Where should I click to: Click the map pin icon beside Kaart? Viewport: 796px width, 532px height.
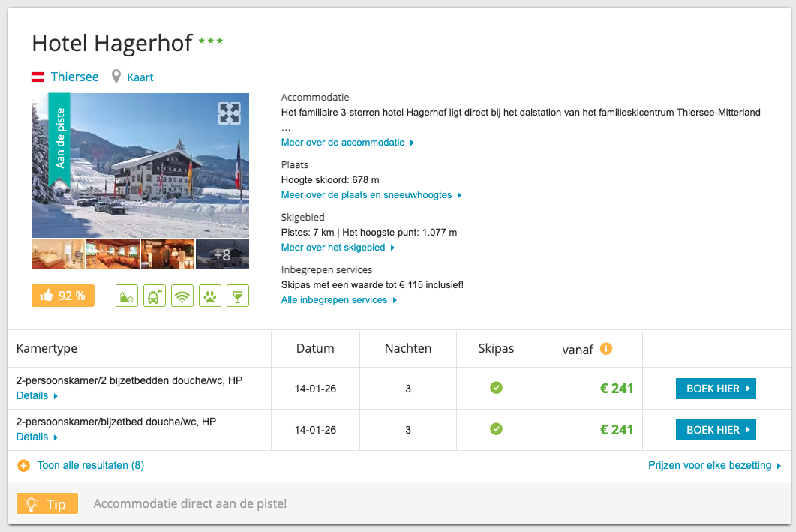pos(116,77)
